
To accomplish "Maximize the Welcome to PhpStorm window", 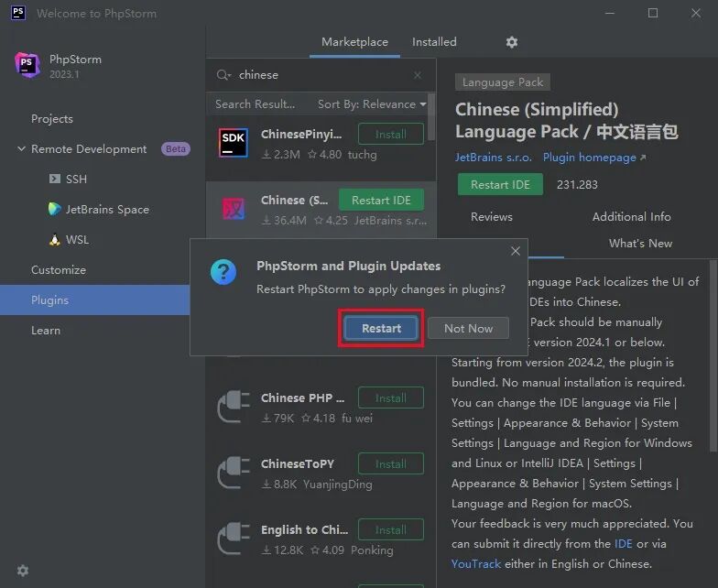I will tap(653, 13).
